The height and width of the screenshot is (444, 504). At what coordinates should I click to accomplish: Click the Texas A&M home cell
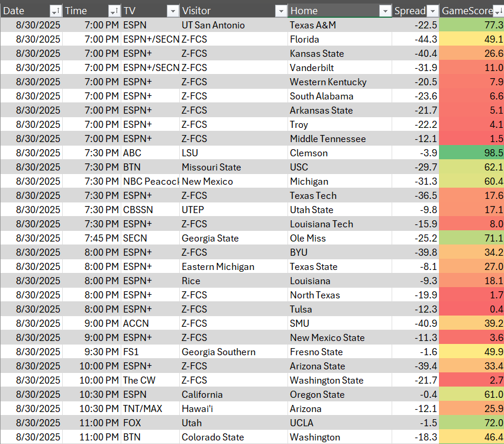pyautogui.click(x=340, y=25)
